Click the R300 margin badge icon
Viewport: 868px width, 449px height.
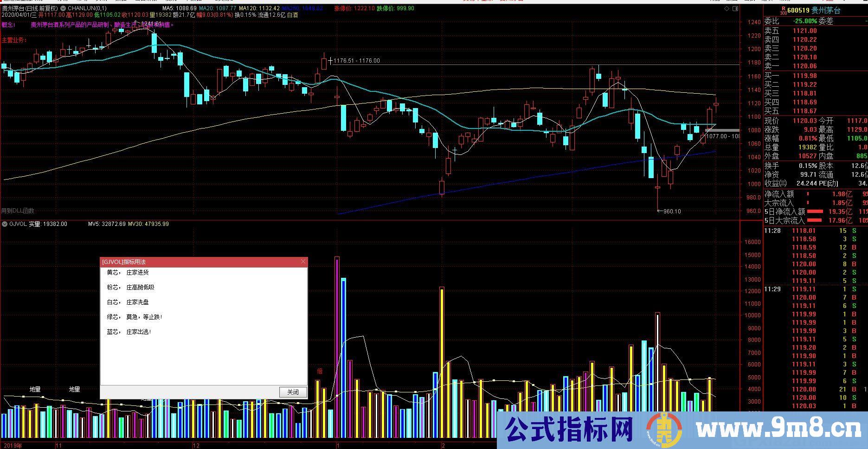[x=784, y=10]
